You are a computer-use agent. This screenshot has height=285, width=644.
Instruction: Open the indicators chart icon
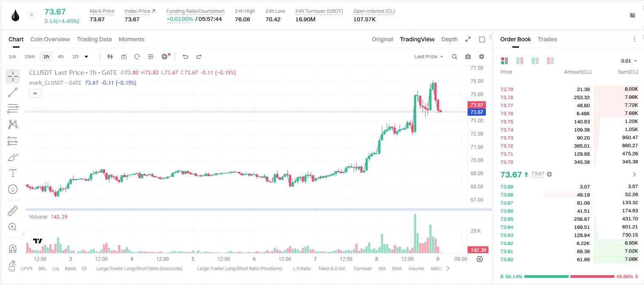[x=124, y=57]
